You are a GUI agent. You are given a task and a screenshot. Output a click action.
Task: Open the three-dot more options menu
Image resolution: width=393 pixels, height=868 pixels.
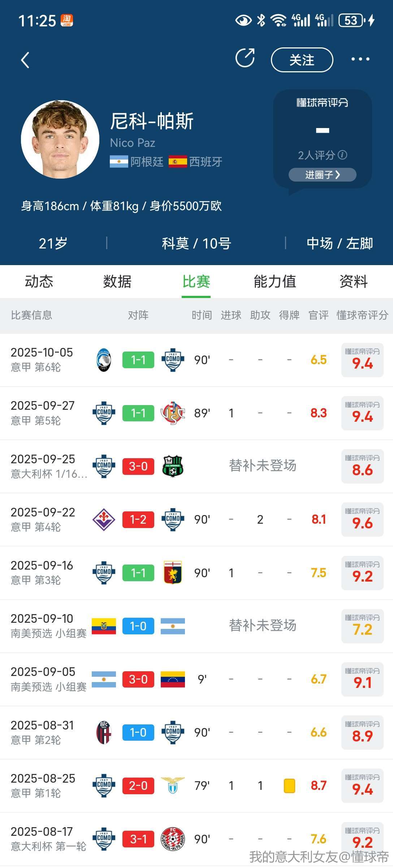point(360,59)
